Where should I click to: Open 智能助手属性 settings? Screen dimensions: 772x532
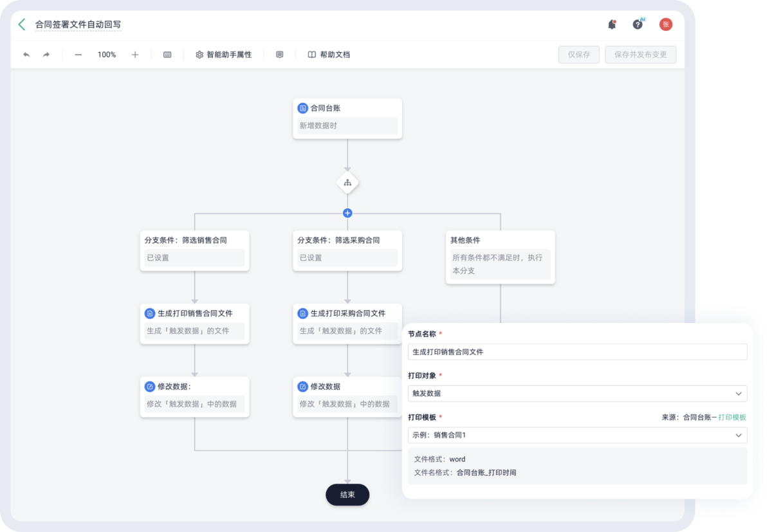(223, 55)
